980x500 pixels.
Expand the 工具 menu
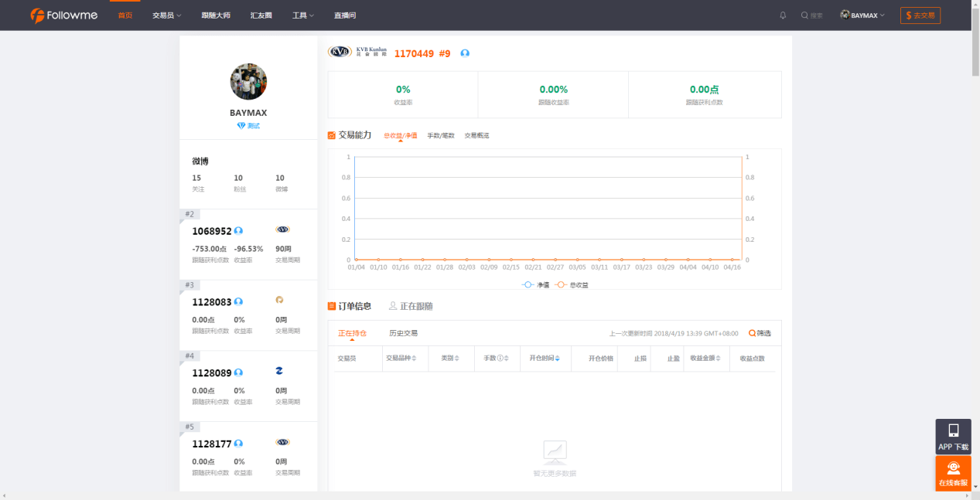pos(303,15)
